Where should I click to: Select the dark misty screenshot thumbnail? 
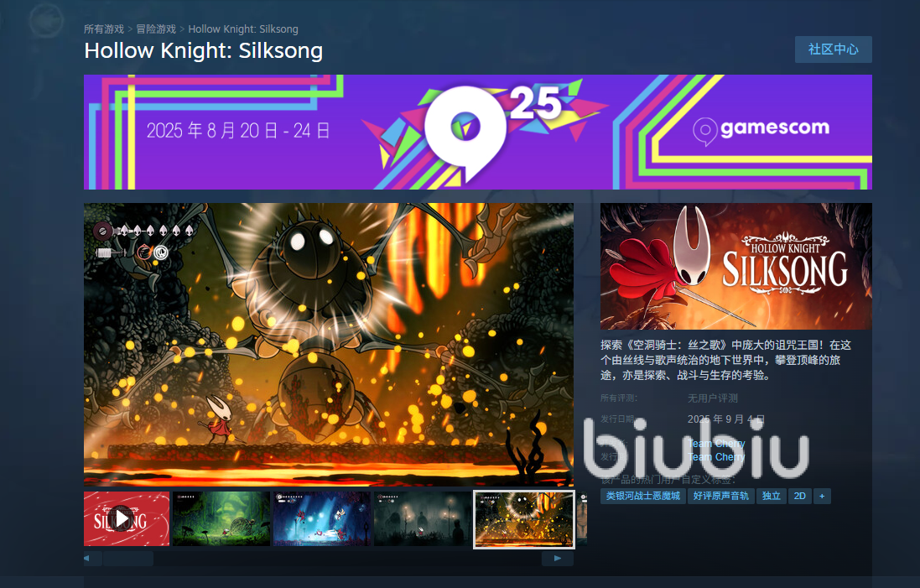click(423, 518)
